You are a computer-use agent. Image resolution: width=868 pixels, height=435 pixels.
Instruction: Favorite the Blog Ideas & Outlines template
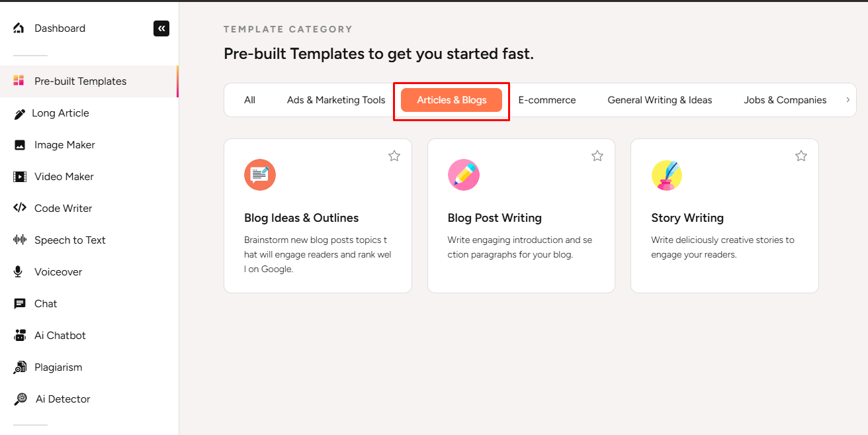click(x=394, y=156)
